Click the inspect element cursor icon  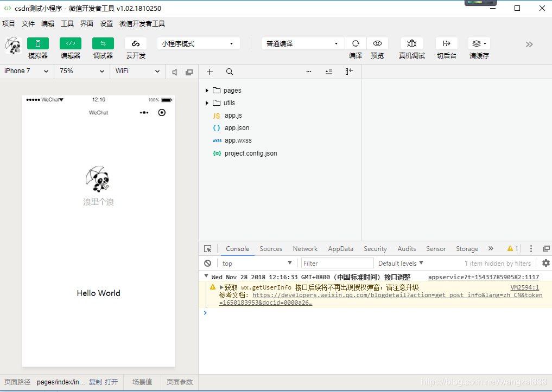[208, 249]
